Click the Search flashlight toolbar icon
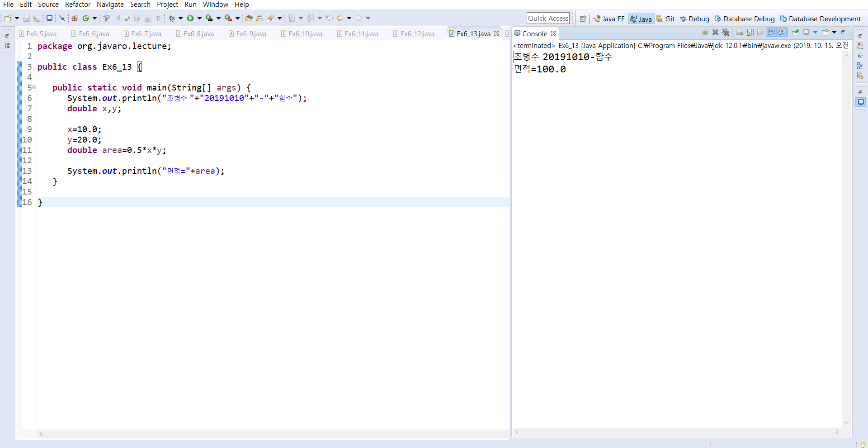 pyautogui.click(x=270, y=19)
